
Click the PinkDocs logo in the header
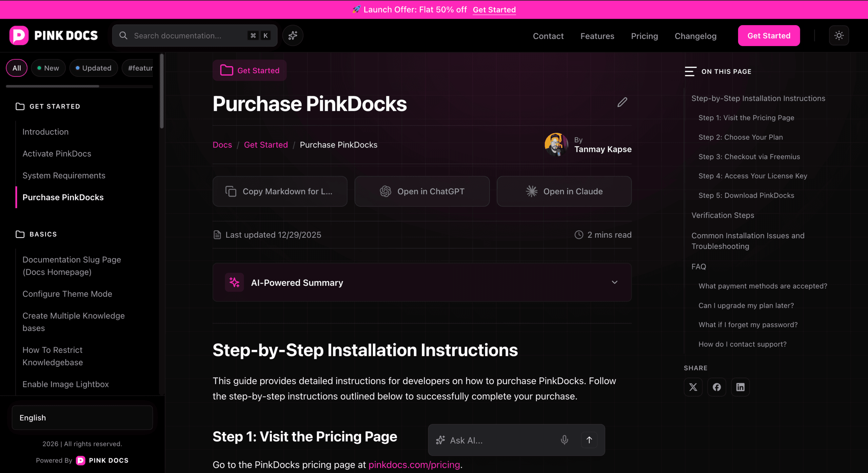click(x=53, y=35)
